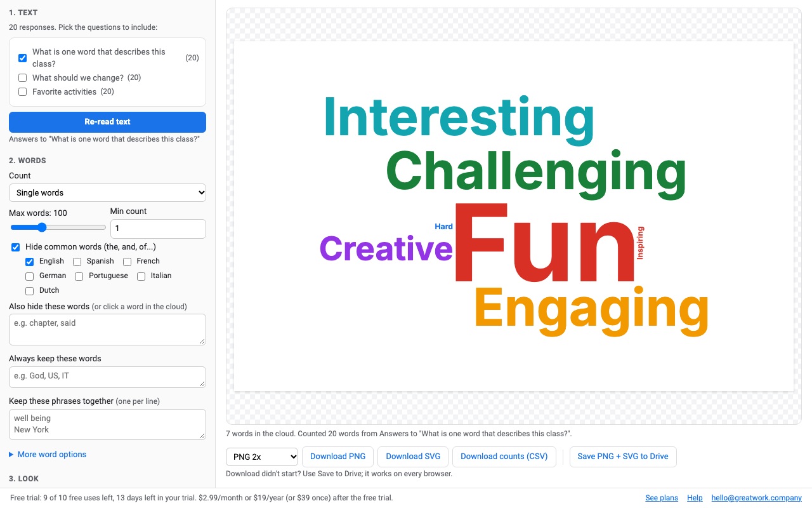
Task: Click the word 'Fun' in the cloud
Action: [544, 243]
